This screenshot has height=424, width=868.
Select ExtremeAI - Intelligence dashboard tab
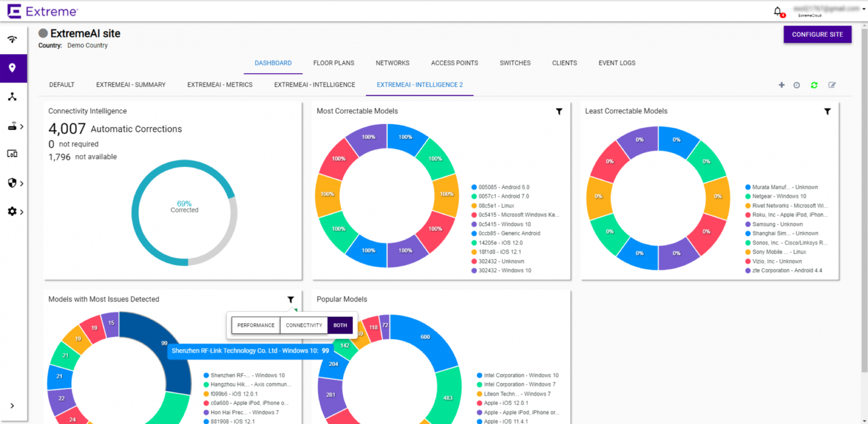[x=315, y=85]
